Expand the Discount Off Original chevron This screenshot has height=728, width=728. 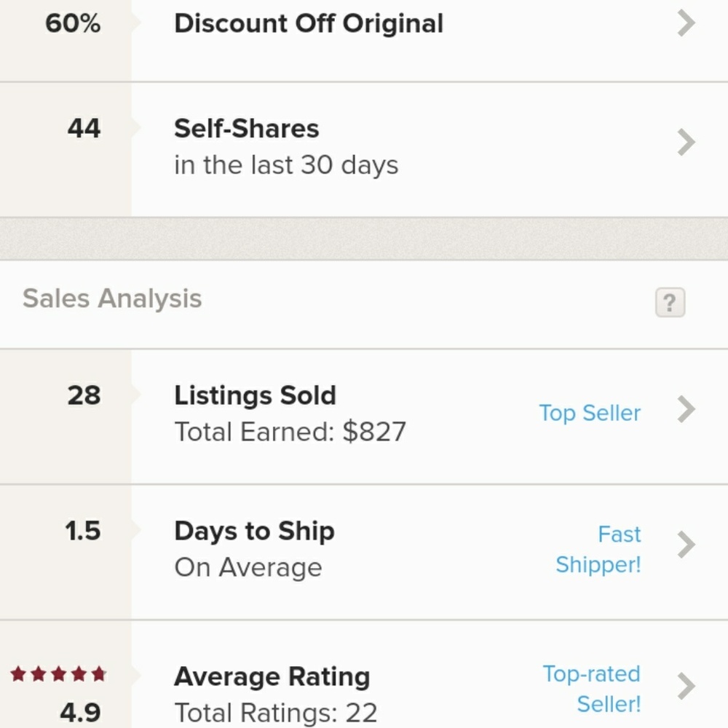(687, 23)
